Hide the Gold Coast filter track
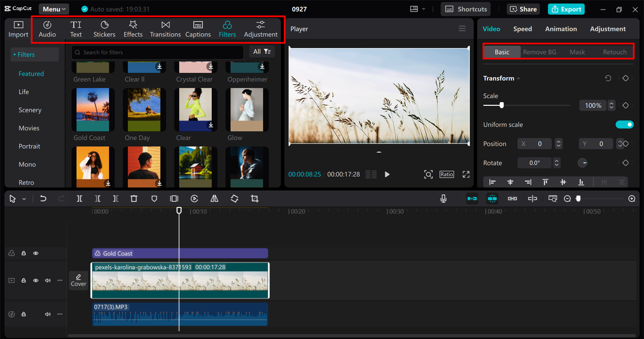644x339 pixels. pyautogui.click(x=36, y=253)
